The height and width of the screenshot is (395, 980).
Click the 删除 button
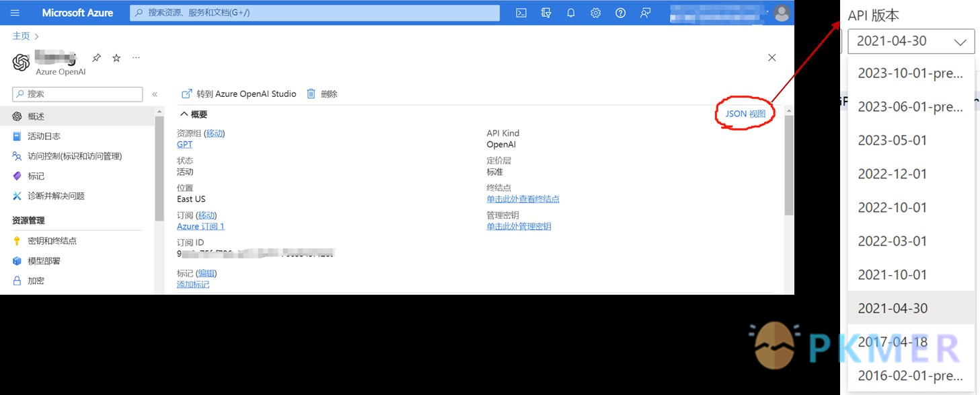coord(322,94)
